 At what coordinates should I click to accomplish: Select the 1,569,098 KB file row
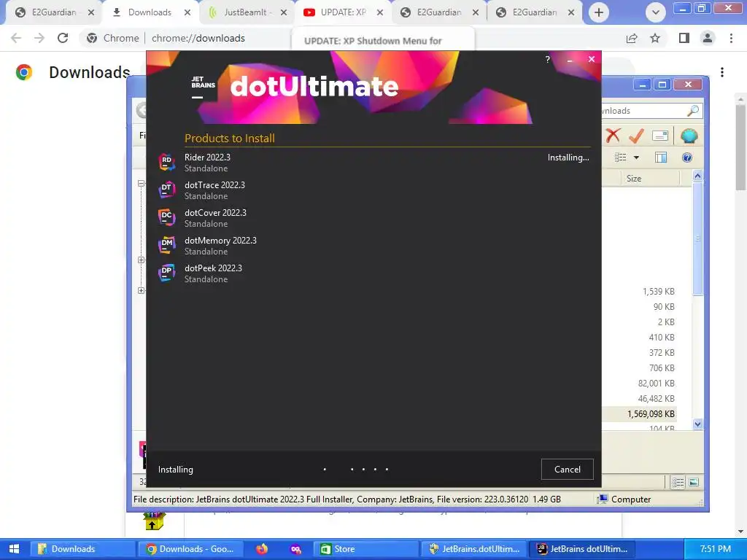639,414
